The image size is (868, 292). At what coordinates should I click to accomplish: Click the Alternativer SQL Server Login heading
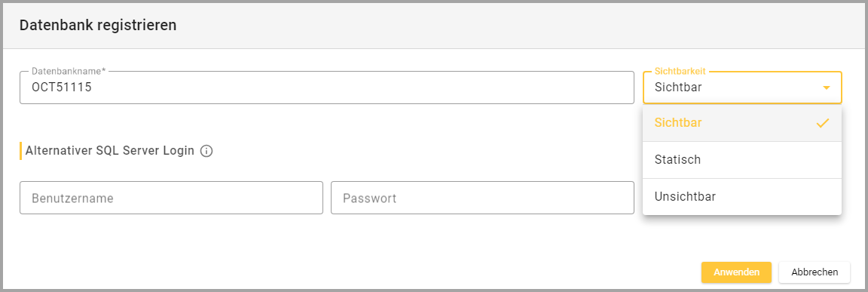point(109,151)
